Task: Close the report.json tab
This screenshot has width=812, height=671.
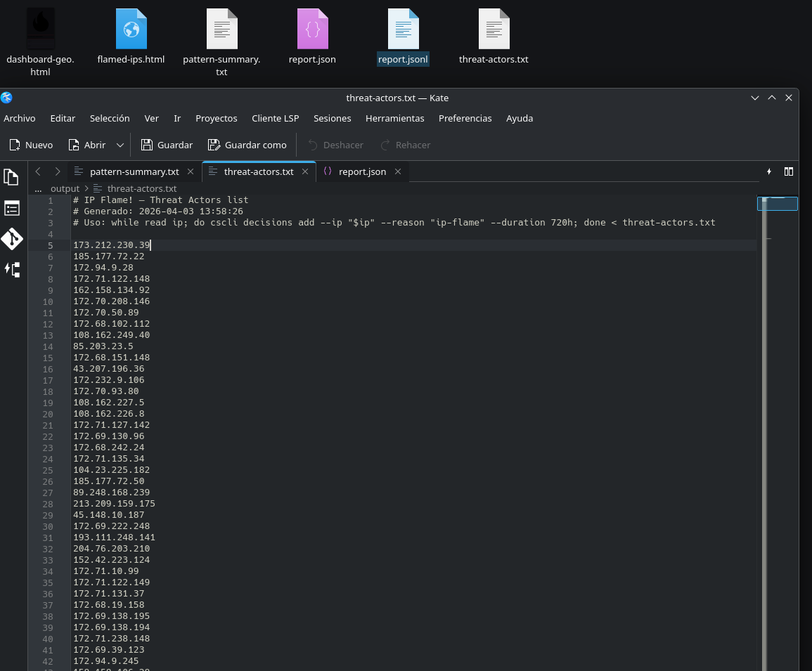Action: (398, 171)
